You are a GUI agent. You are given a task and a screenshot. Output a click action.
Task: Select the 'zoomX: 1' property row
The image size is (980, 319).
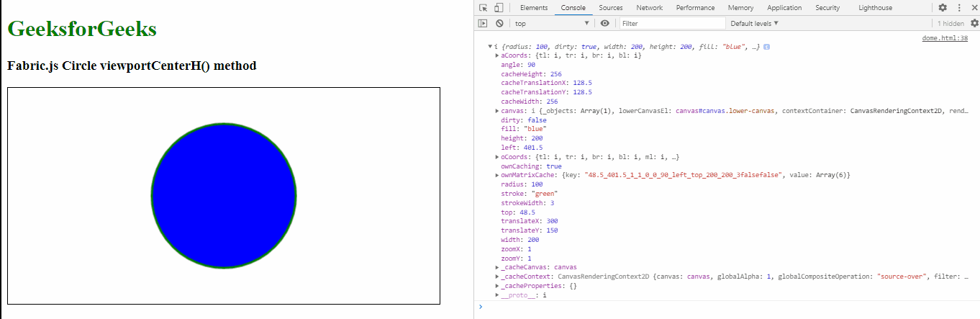pos(516,249)
